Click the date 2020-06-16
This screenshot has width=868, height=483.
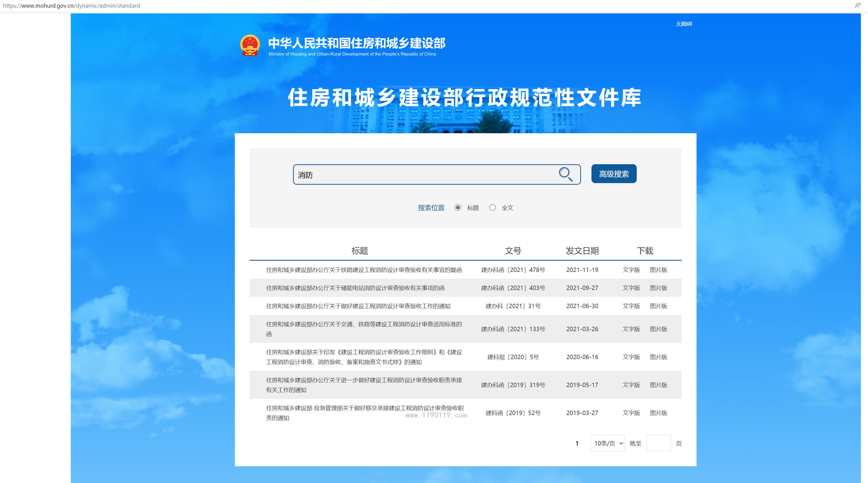[x=582, y=357]
